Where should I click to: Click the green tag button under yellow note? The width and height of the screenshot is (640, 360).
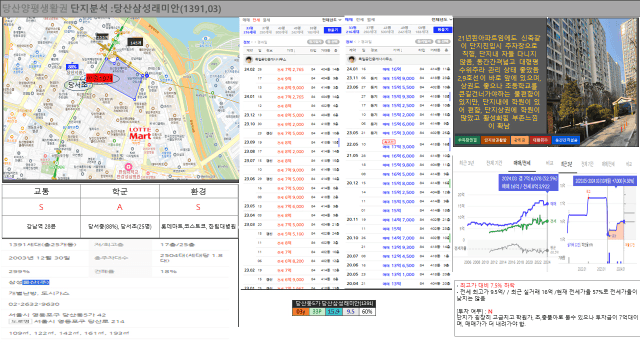pos(467,140)
